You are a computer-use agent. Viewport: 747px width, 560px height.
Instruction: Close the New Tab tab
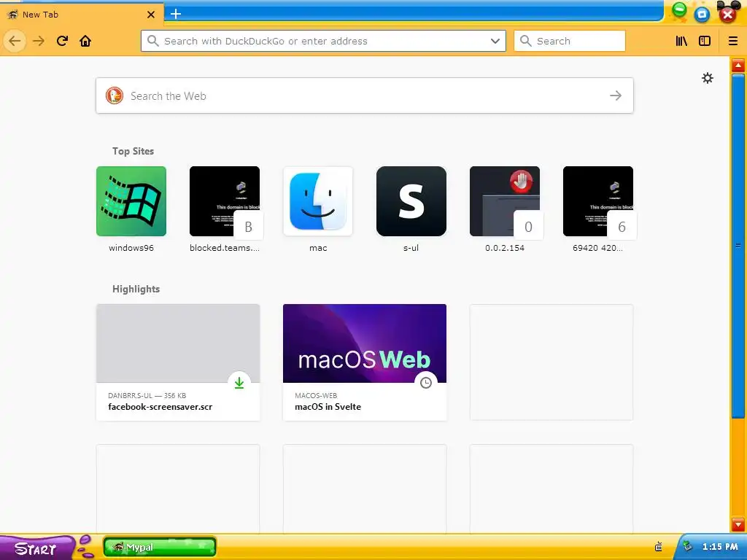click(151, 15)
